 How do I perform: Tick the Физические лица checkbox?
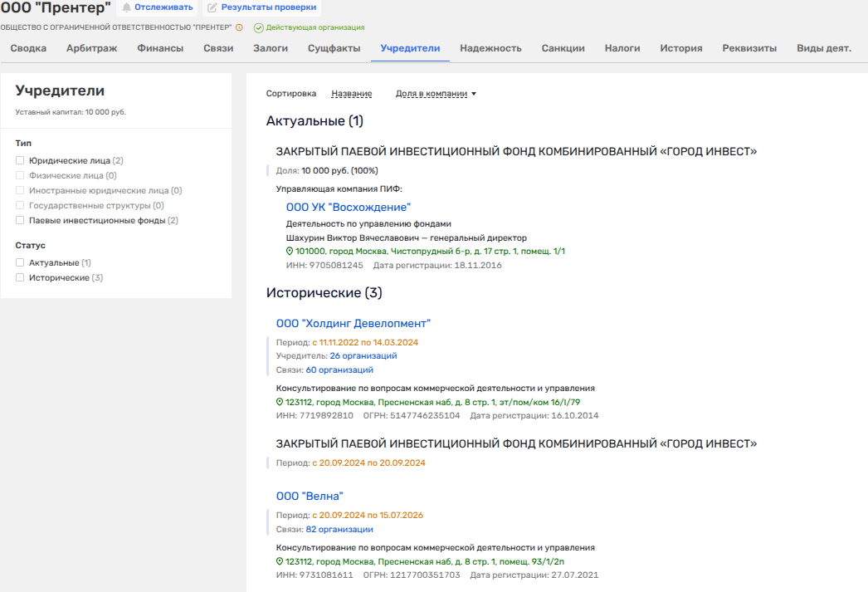[x=20, y=175]
